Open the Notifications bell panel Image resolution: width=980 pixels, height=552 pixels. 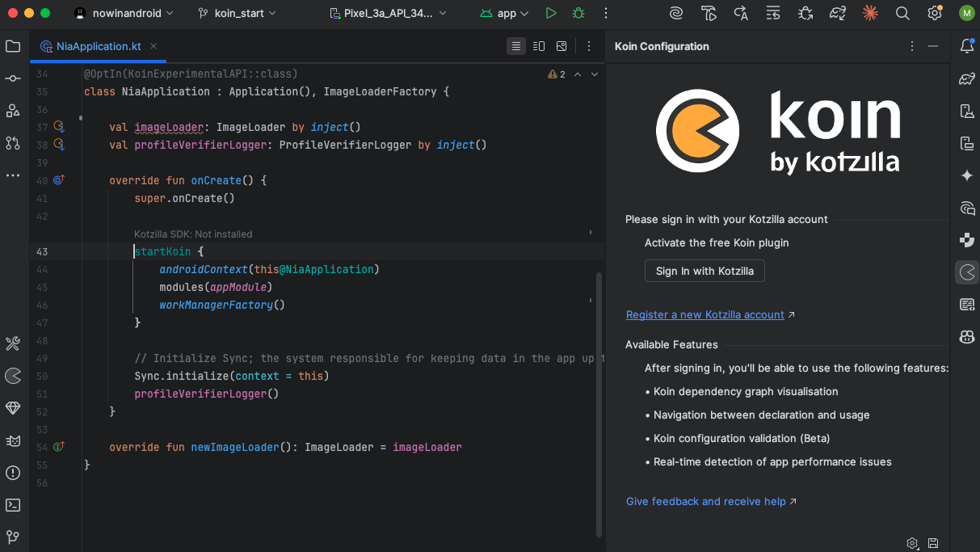966,46
